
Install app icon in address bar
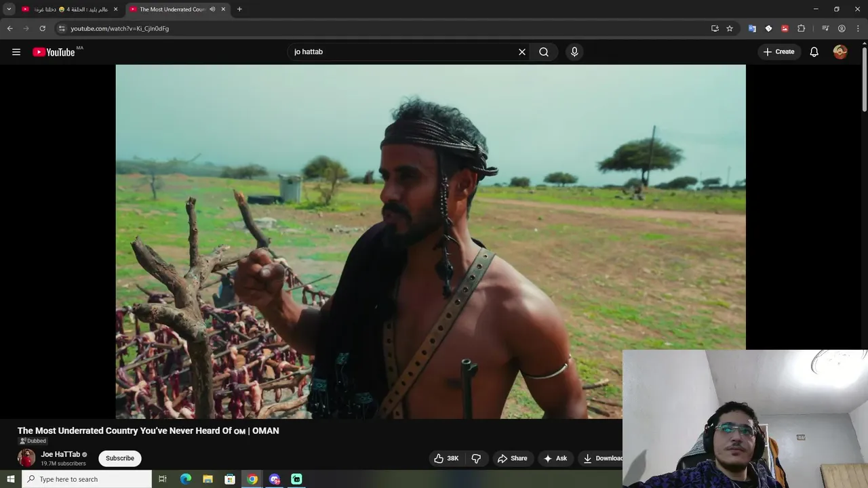[715, 28]
